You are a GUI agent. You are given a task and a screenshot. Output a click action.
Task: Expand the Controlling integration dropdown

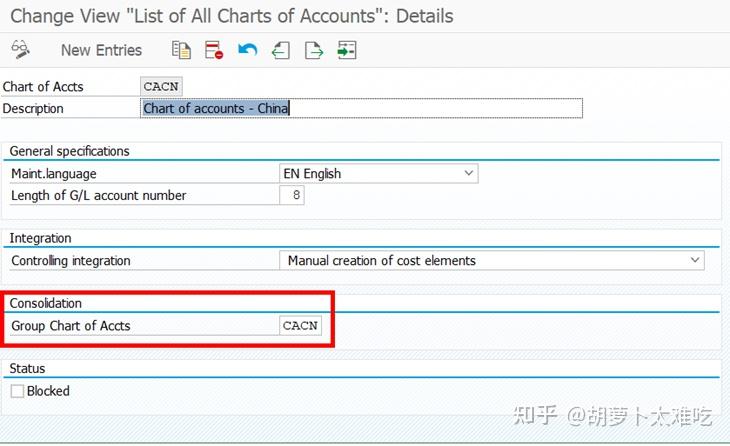pos(695,261)
